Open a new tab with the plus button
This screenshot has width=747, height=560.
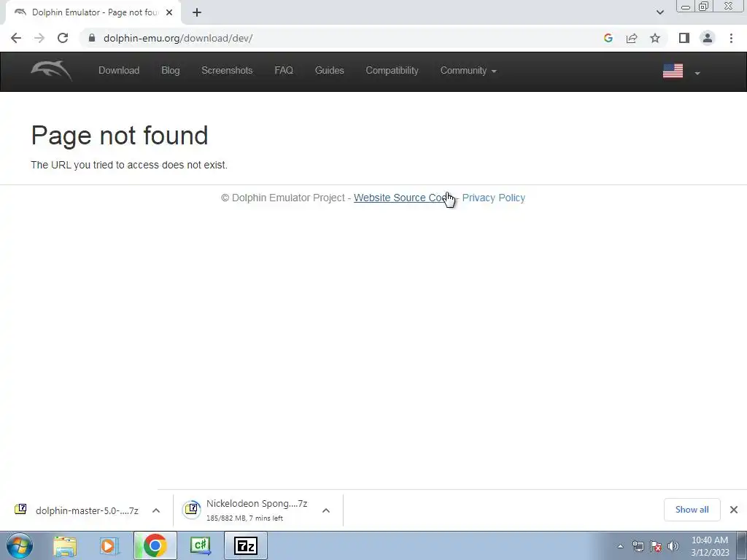pos(197,12)
